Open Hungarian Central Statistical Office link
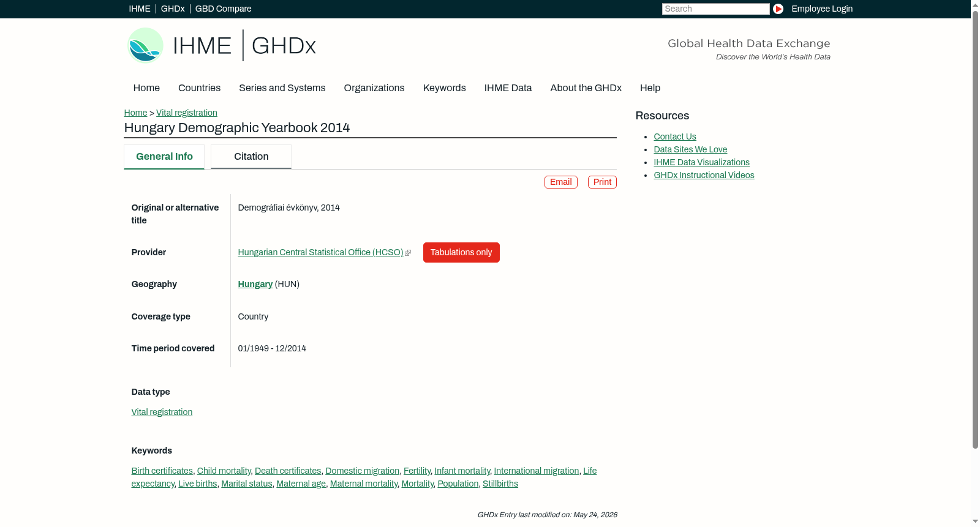980x527 pixels. point(320,252)
